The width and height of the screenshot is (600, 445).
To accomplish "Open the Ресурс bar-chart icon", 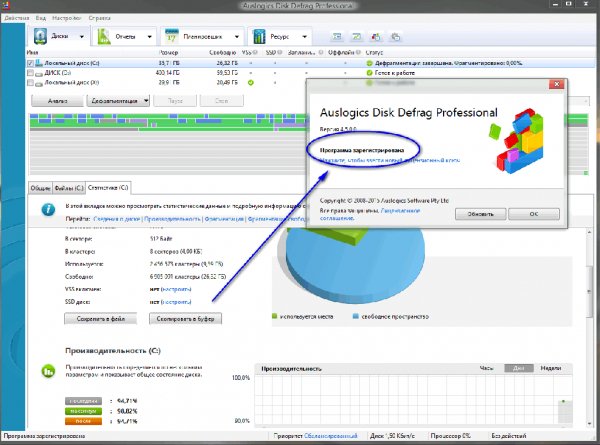I will coord(259,37).
